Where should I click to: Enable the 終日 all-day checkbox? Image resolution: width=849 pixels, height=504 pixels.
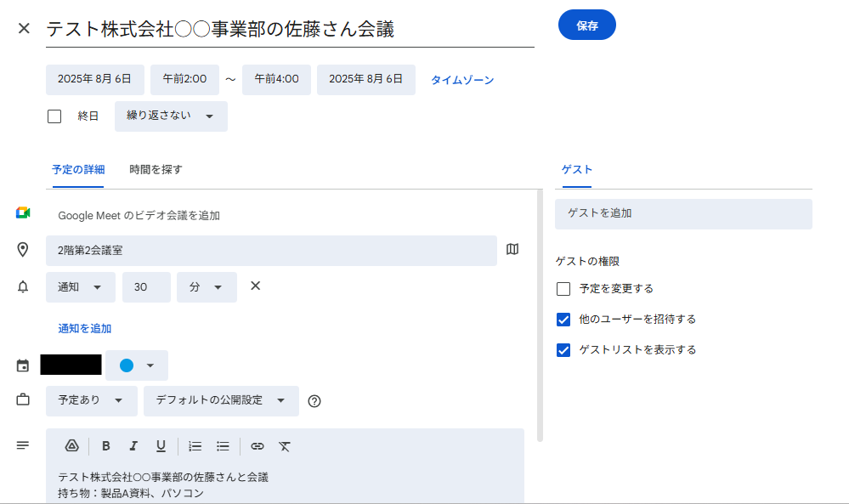54,116
